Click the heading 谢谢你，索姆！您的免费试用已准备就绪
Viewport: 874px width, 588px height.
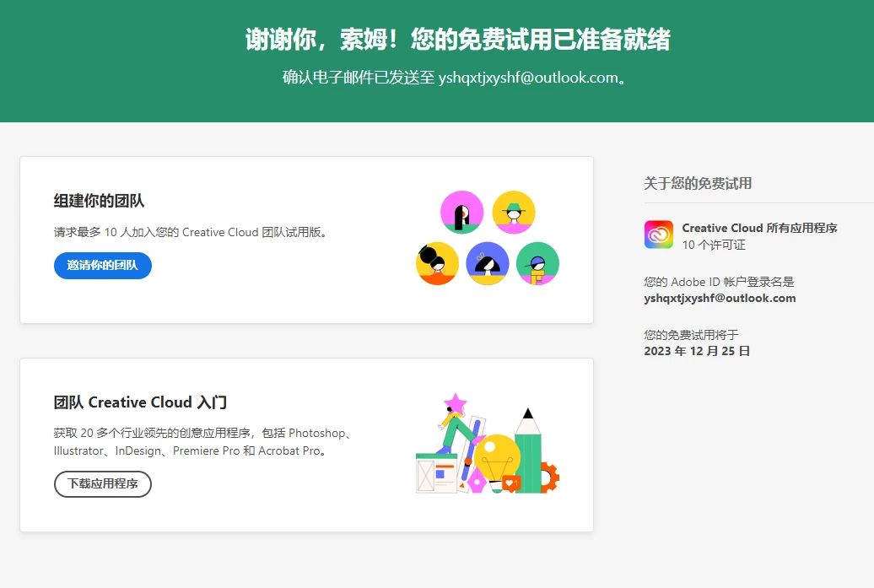coord(457,40)
